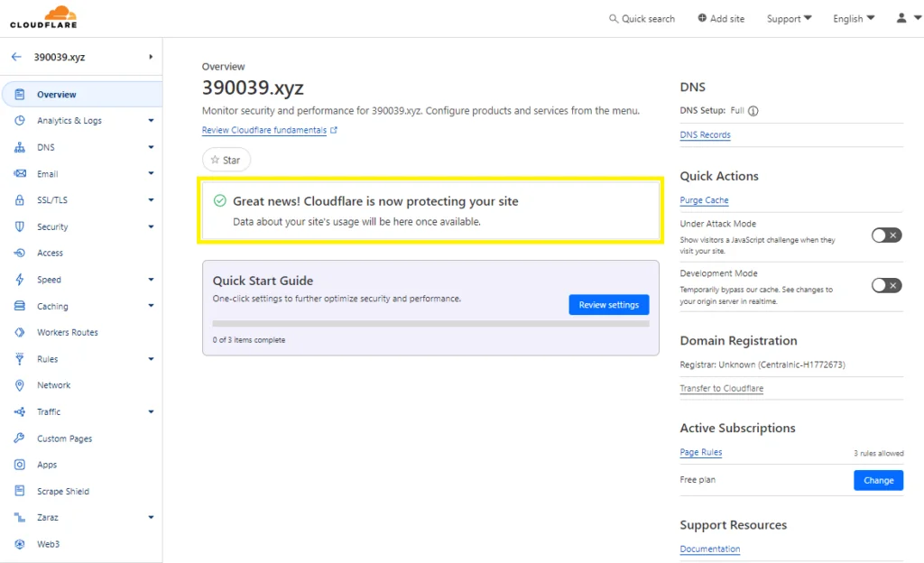Click the Rules filter icon
Screen dimensions: 924x563
coord(20,359)
